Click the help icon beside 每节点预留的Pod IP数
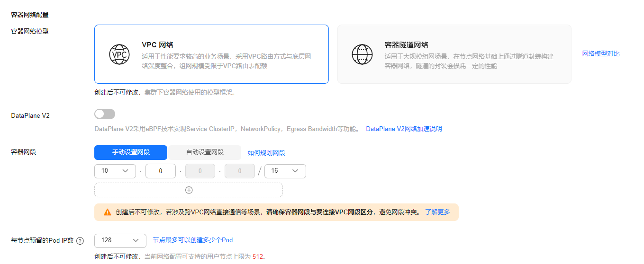Screen dimensions: 644x264 point(80,240)
